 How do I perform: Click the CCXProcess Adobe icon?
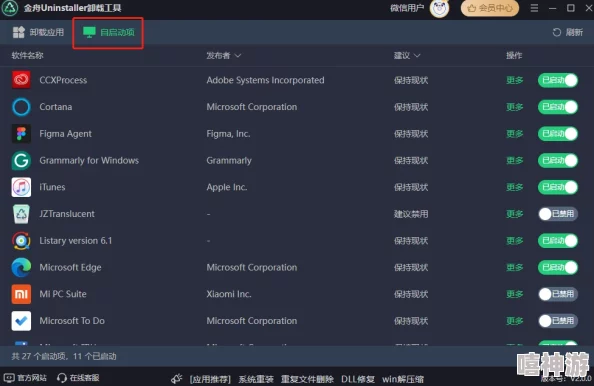coord(21,80)
